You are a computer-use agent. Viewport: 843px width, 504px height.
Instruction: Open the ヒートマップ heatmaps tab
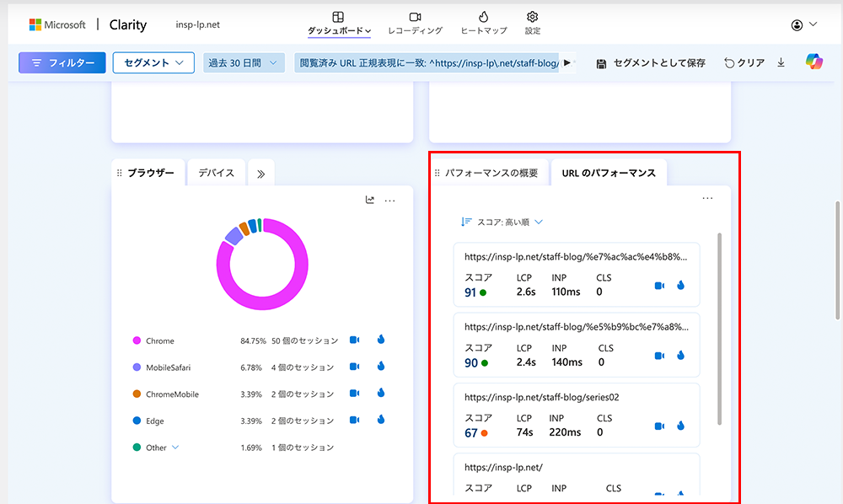[x=483, y=24]
